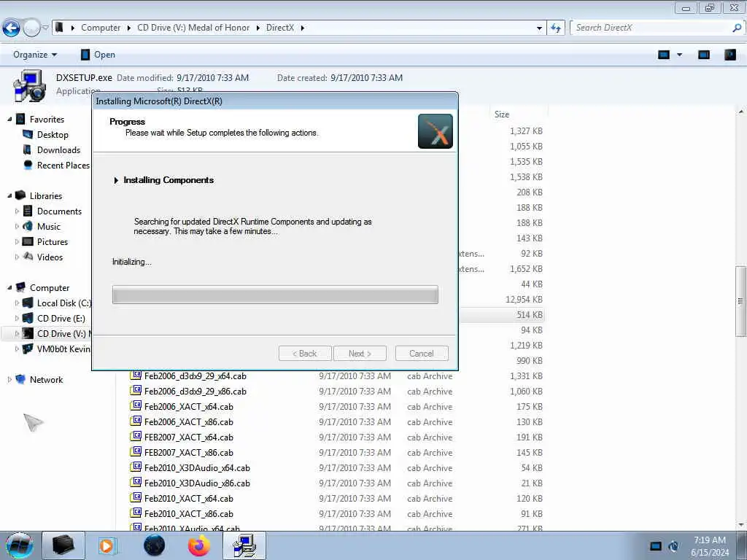Select CD Drive (E:) in the navigation pane
The height and width of the screenshot is (560, 747).
tap(61, 319)
